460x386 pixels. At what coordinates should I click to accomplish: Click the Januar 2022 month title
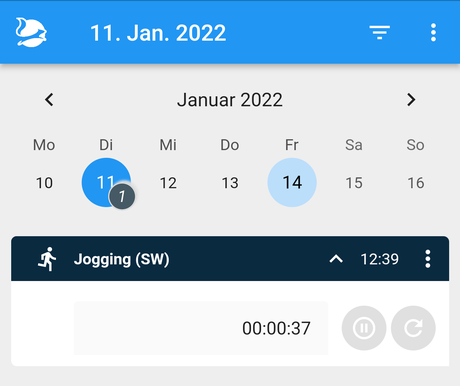tap(230, 100)
